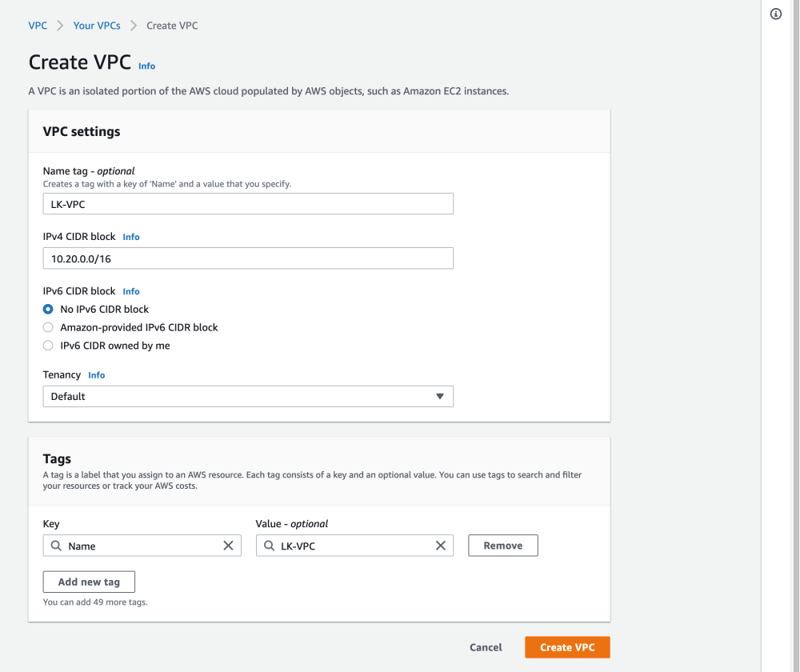Remove the Name tag
This screenshot has width=800, height=672.
pyautogui.click(x=502, y=546)
